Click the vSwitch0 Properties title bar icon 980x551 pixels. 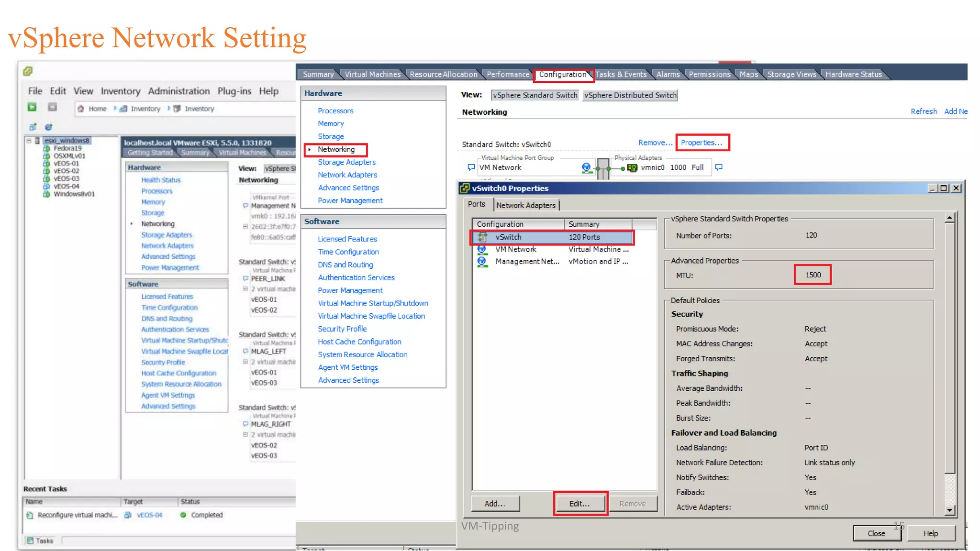[464, 188]
